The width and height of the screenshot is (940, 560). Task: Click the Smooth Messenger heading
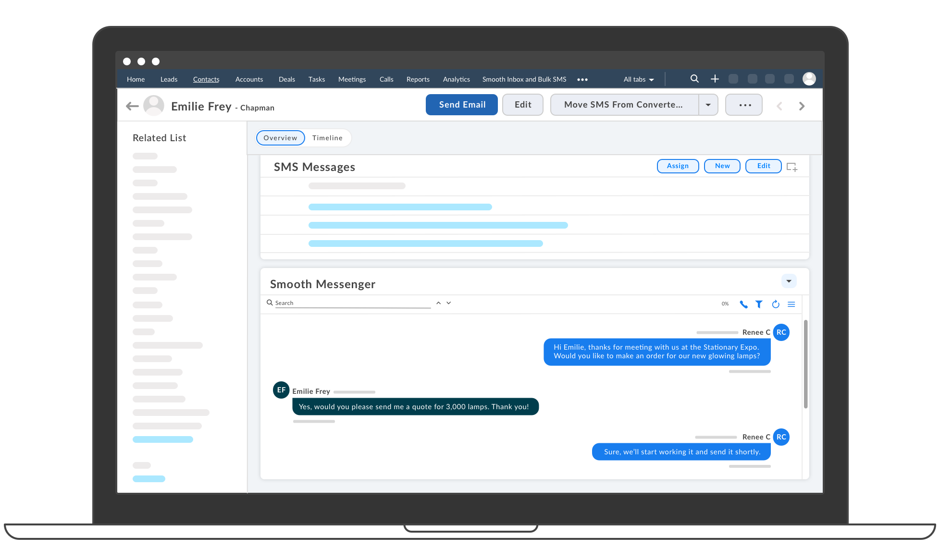pyautogui.click(x=322, y=284)
